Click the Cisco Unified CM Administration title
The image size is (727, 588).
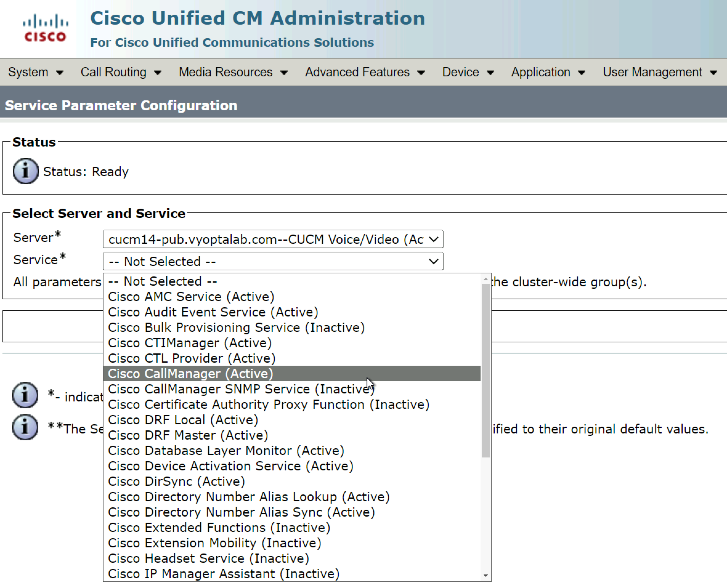258,18
